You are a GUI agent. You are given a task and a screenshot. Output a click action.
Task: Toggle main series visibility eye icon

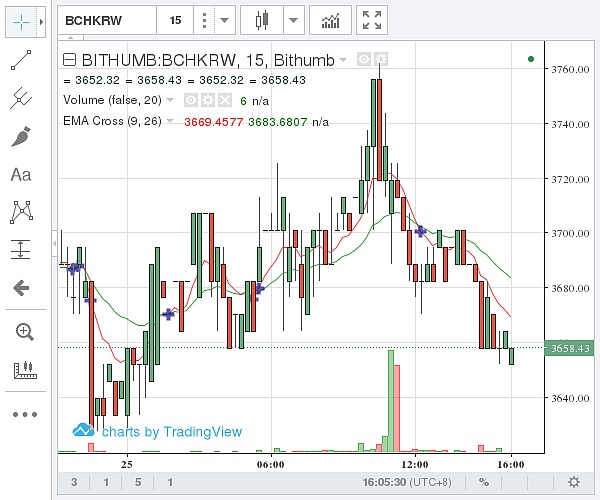(364, 59)
